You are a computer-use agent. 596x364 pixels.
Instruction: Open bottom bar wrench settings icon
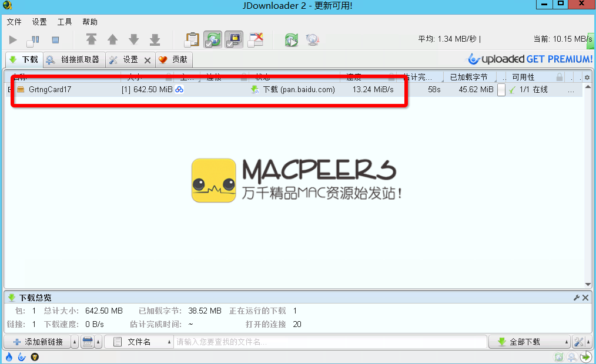(x=578, y=342)
